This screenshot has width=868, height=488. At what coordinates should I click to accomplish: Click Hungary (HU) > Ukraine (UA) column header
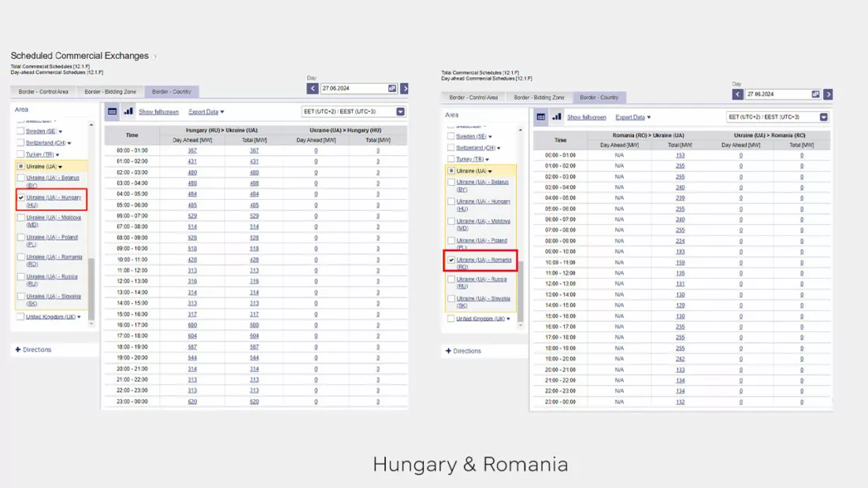pos(222,131)
